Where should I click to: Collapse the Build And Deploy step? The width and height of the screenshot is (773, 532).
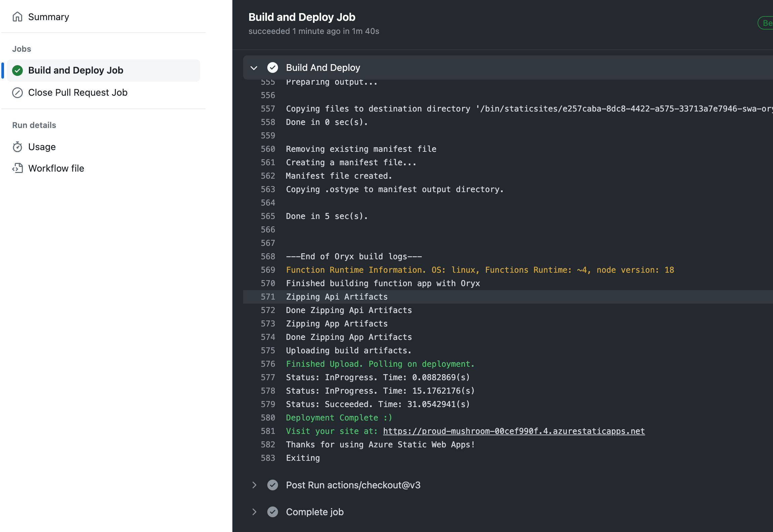point(254,68)
